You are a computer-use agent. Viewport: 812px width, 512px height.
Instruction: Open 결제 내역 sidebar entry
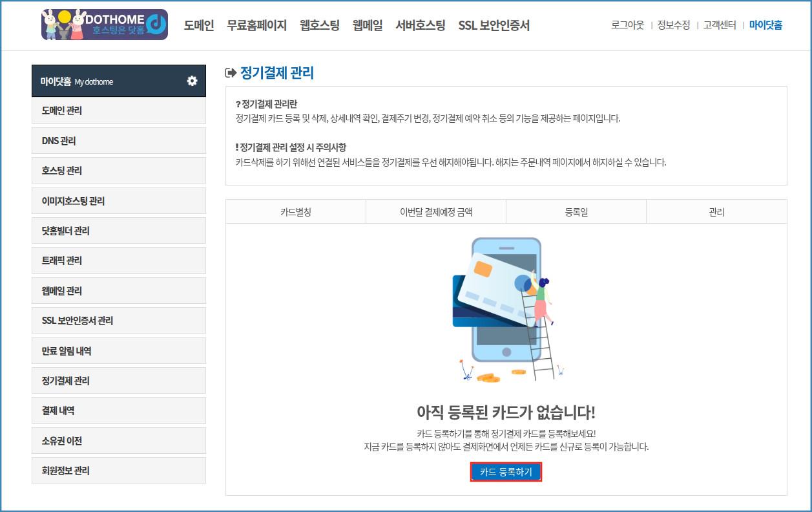pos(119,411)
